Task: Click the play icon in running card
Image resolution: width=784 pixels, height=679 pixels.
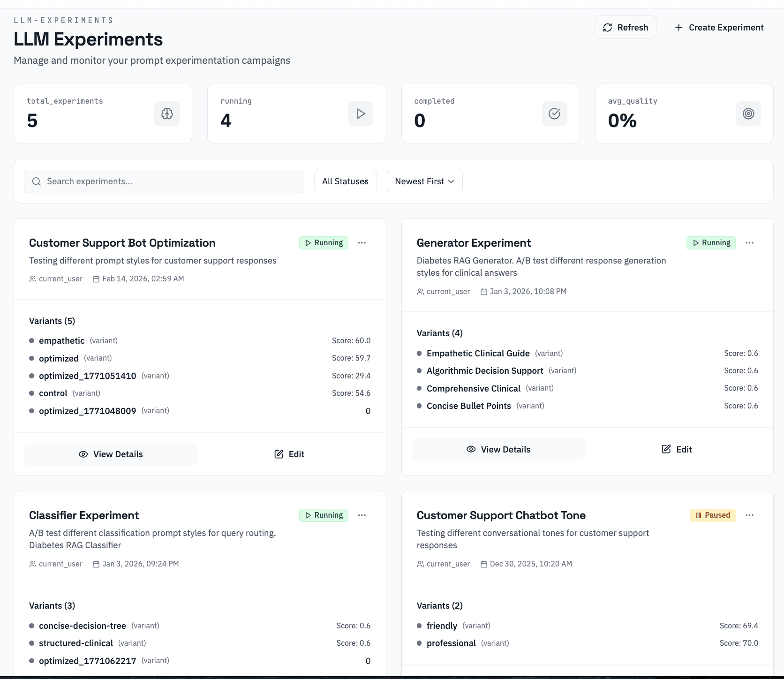Action: (x=361, y=113)
